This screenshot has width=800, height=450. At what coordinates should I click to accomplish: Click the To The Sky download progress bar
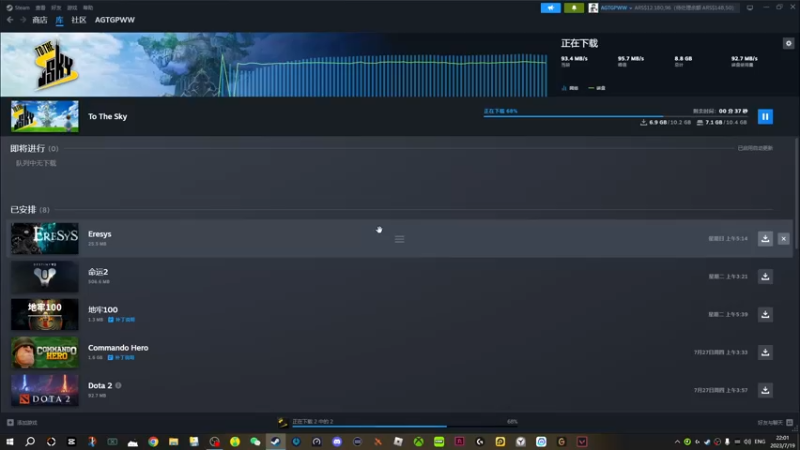615,116
